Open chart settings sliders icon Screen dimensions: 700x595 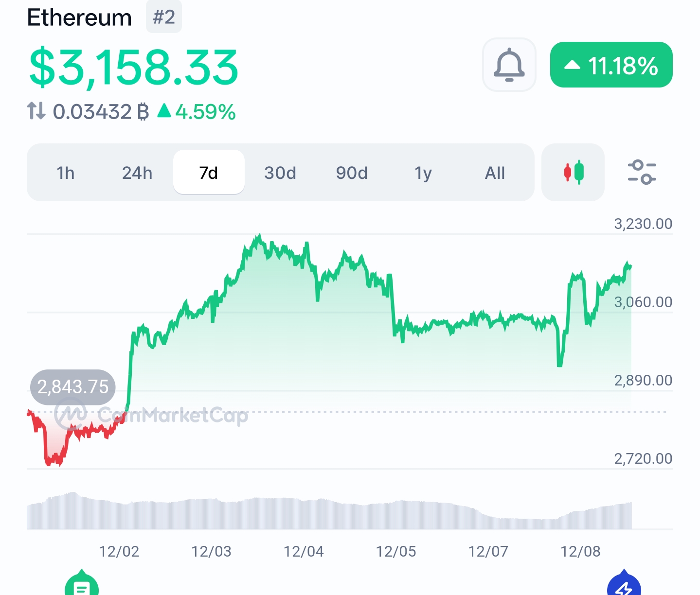(x=642, y=172)
